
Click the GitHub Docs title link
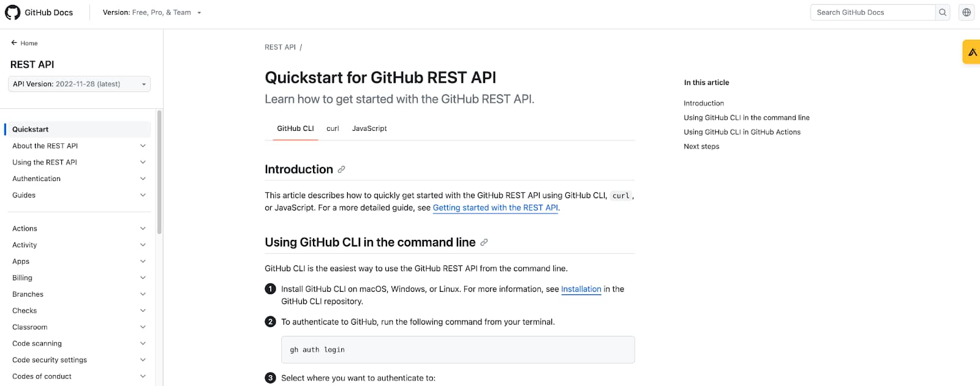[48, 12]
